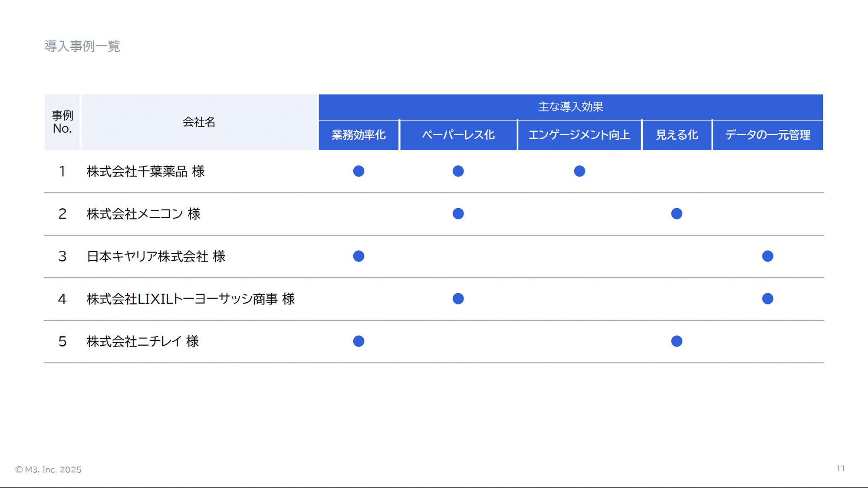868x488 pixels.
Task: Click the 見える化 dot for メニコン
Action: 677,213
